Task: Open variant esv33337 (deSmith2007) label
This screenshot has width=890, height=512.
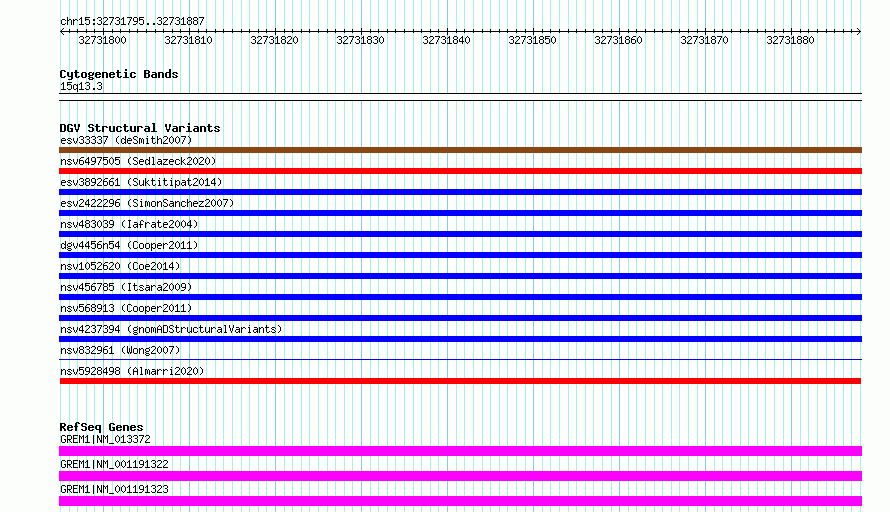Action: click(x=126, y=140)
